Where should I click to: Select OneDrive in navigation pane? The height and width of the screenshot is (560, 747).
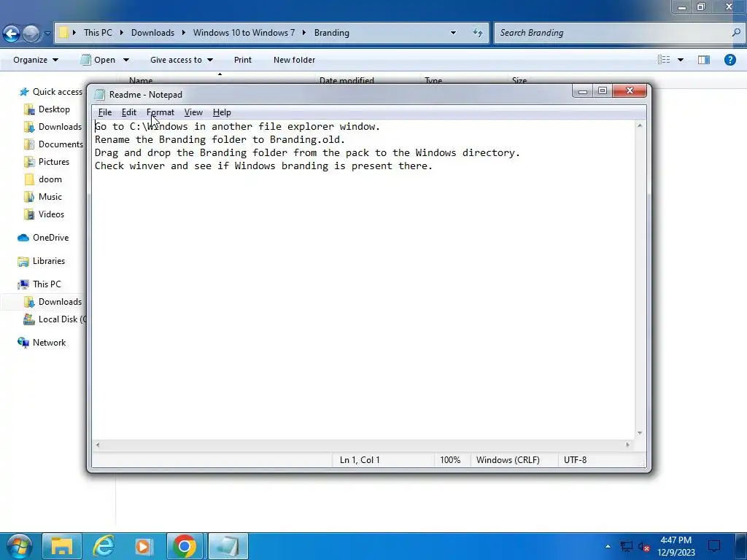pos(43,238)
